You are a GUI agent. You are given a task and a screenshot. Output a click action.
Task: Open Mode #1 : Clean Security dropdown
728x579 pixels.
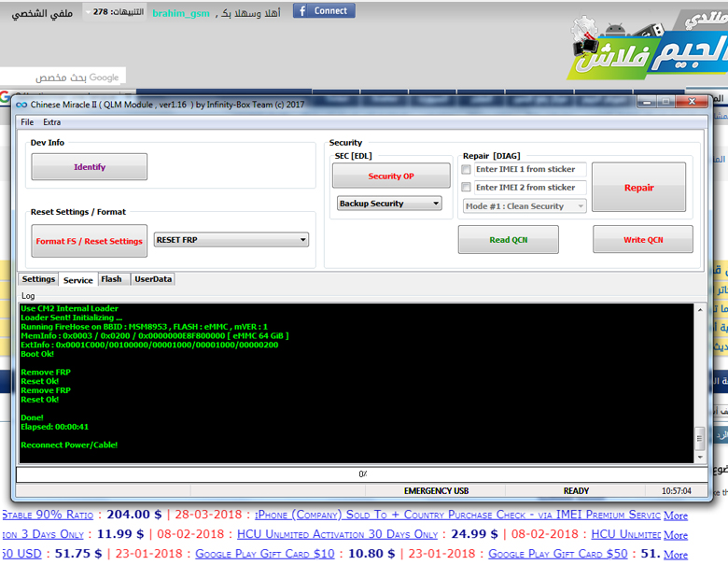pos(525,205)
